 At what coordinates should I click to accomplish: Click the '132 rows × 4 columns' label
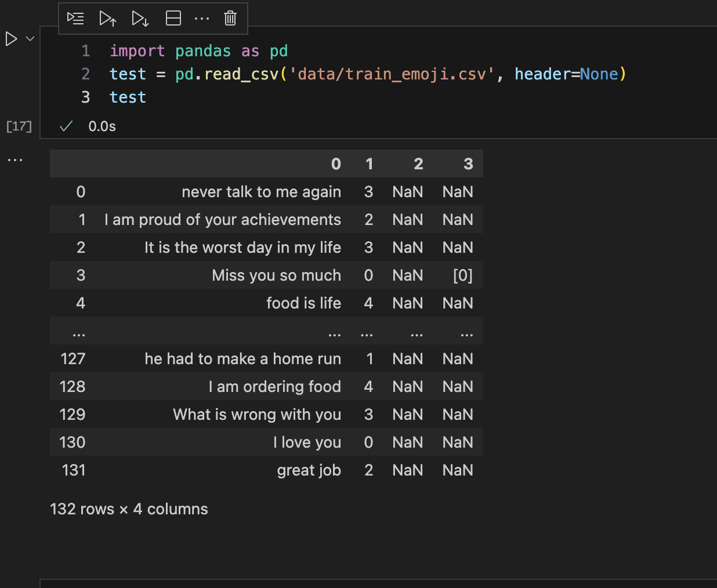pyautogui.click(x=129, y=509)
